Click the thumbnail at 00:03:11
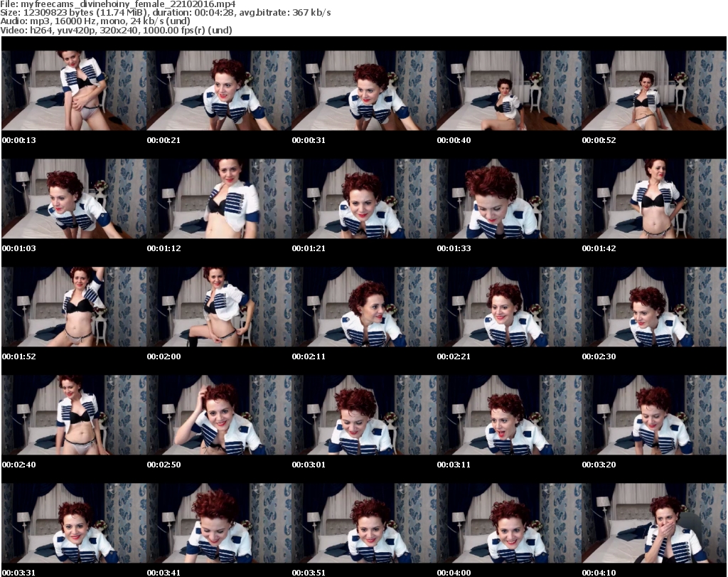This screenshot has width=728, height=577. tap(509, 414)
